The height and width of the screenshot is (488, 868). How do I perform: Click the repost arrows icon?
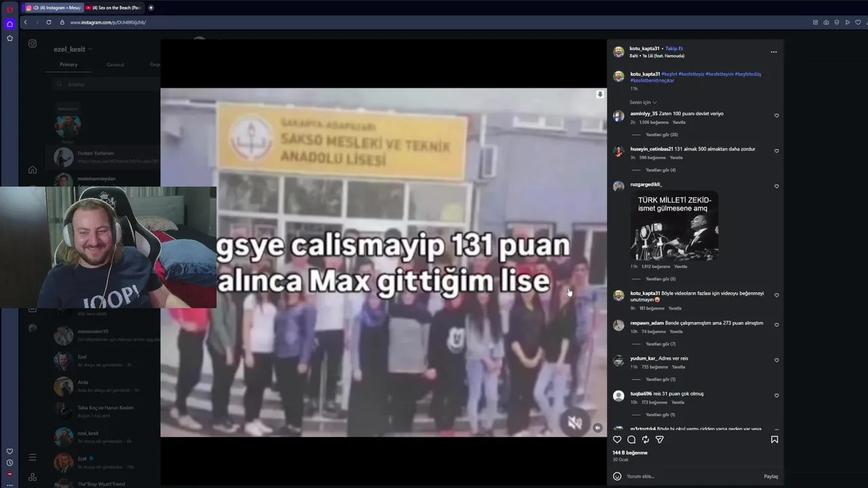click(646, 440)
